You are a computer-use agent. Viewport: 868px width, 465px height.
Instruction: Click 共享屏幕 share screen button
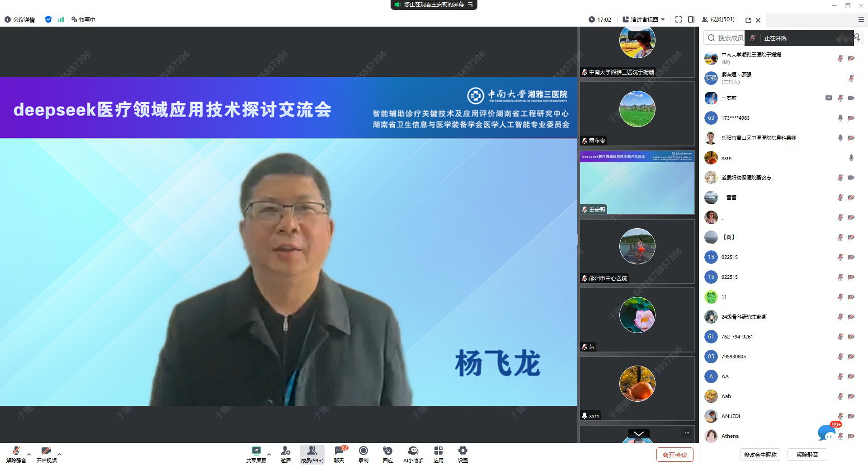tap(256, 454)
